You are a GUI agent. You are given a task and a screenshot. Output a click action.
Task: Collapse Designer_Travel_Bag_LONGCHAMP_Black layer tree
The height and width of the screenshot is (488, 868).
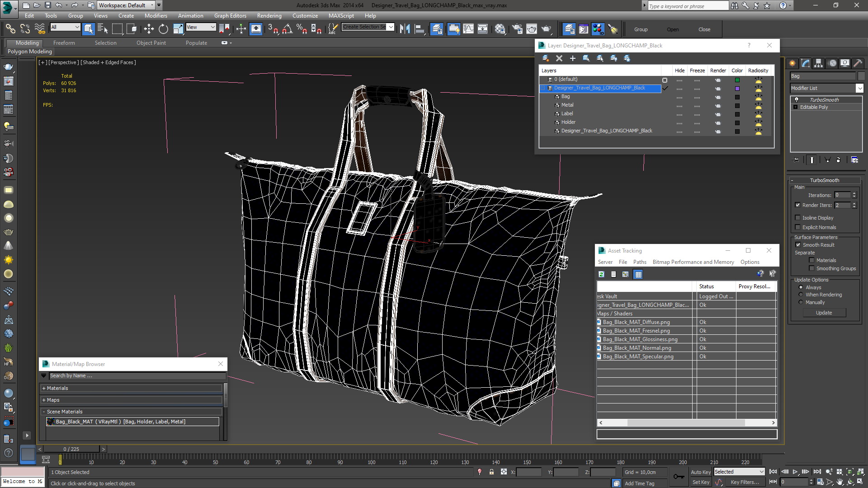(x=544, y=88)
